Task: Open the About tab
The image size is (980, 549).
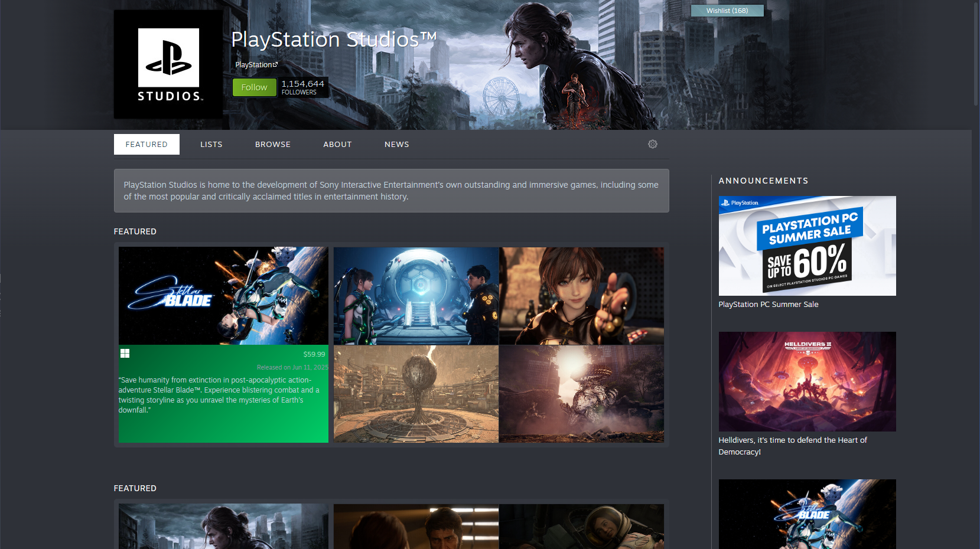Action: (337, 145)
